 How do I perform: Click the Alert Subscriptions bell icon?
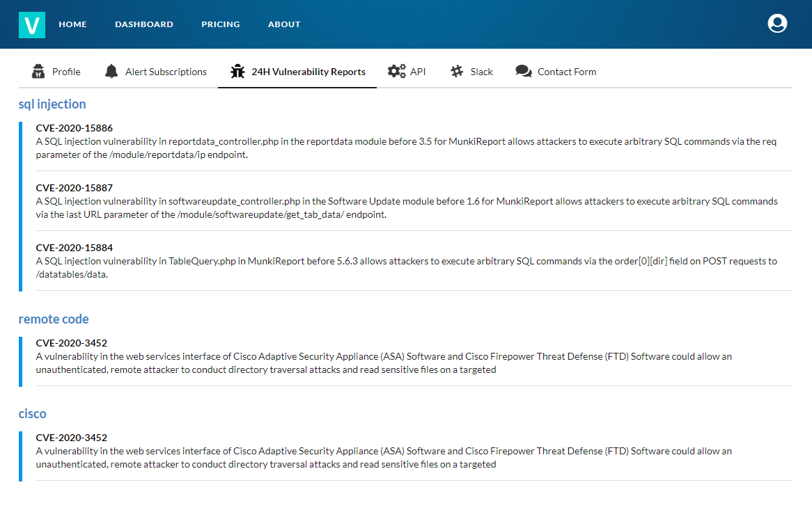[x=111, y=72]
